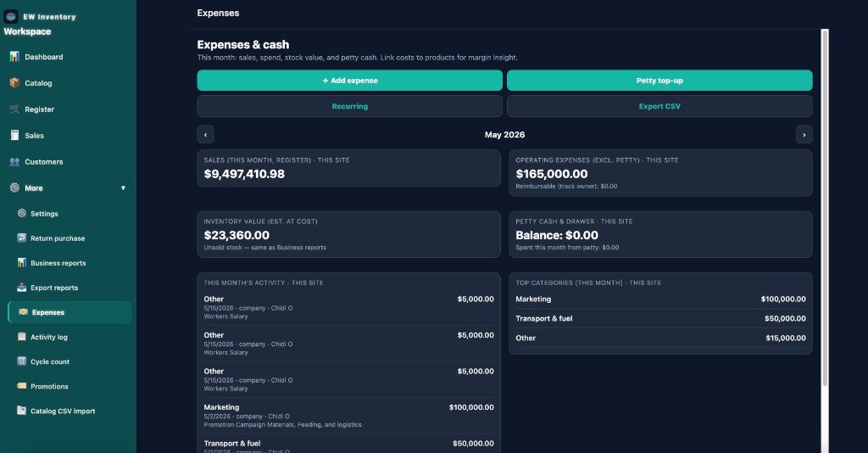The height and width of the screenshot is (453, 868).
Task: Click the Transport & fuel activity entry
Action: point(348,445)
